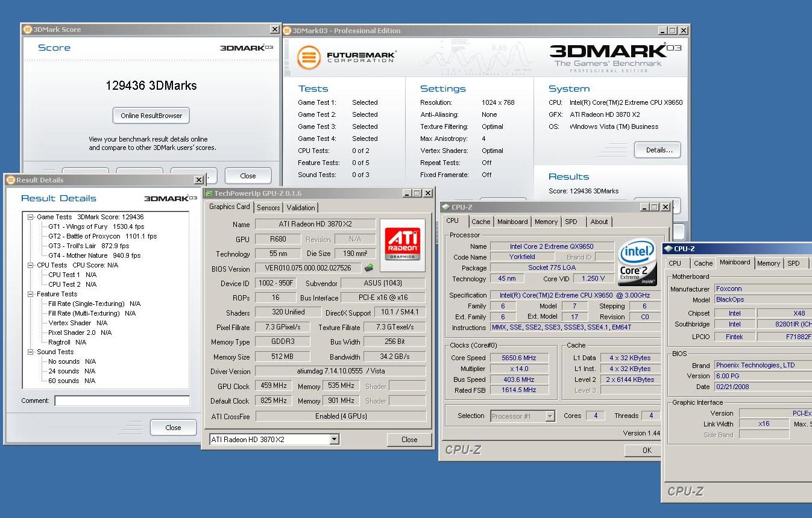The image size is (812, 518).
Task: Click the ATI Radeon logo in GPU-Z
Action: 402,245
